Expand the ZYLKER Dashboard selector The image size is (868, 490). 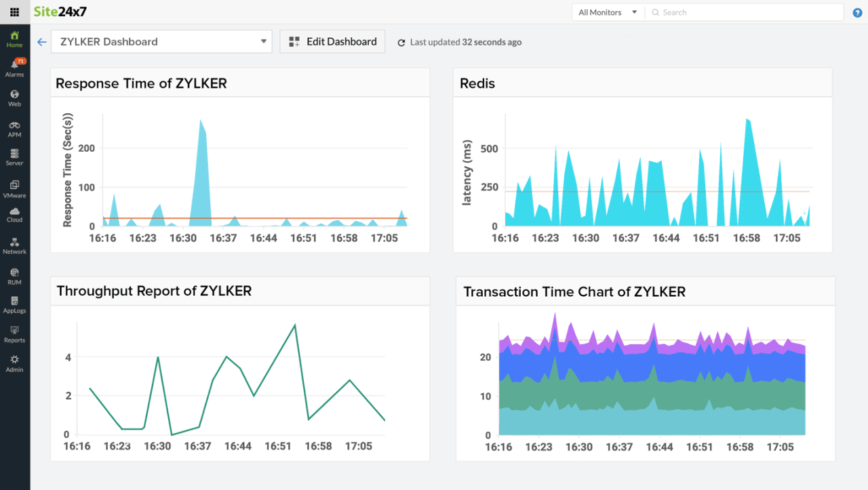point(264,41)
